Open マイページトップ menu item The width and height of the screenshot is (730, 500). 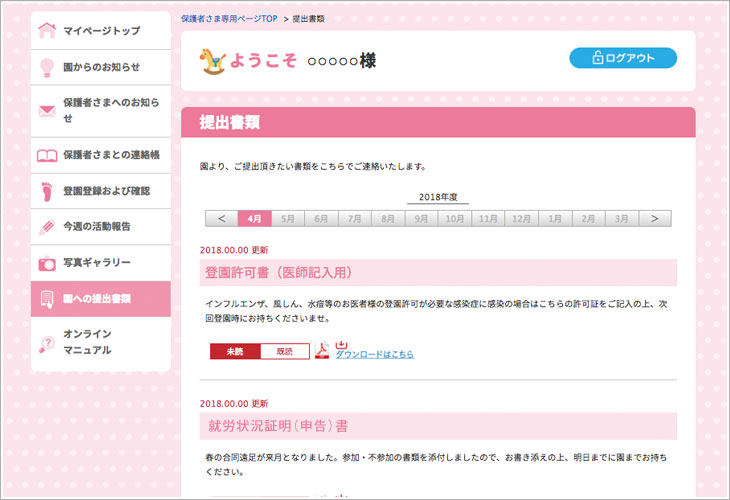click(101, 30)
